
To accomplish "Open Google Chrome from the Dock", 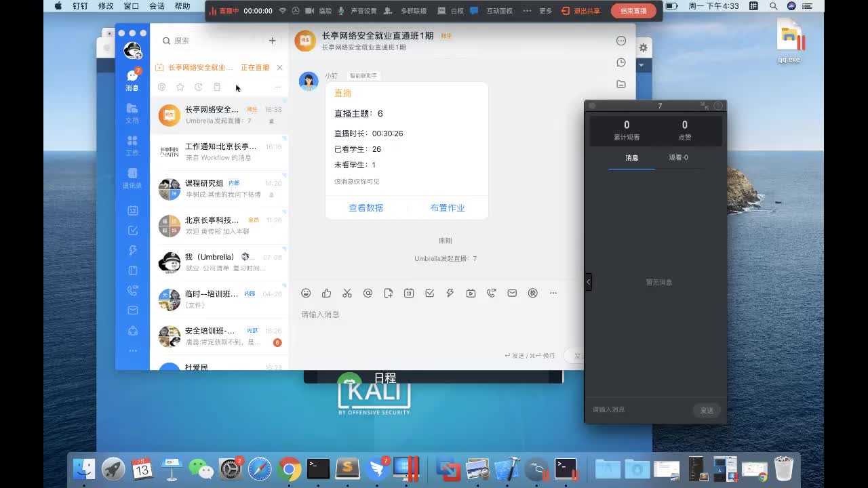I will 290,468.
